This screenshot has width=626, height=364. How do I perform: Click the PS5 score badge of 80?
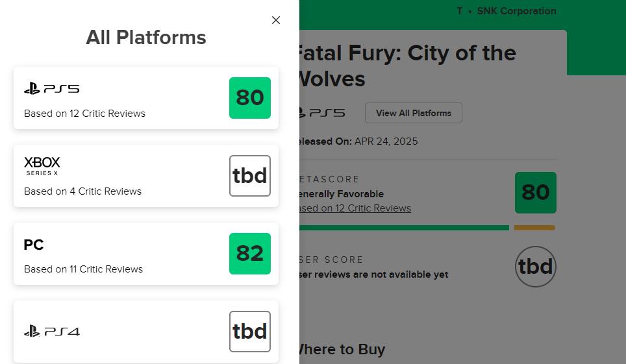point(250,98)
